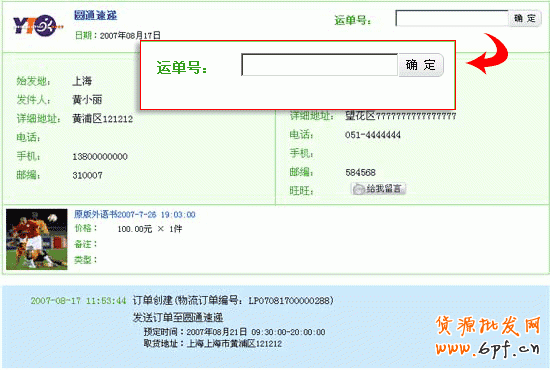The height and width of the screenshot is (370, 550).
Task: Open the football product thumbnail
Action: click(x=36, y=239)
